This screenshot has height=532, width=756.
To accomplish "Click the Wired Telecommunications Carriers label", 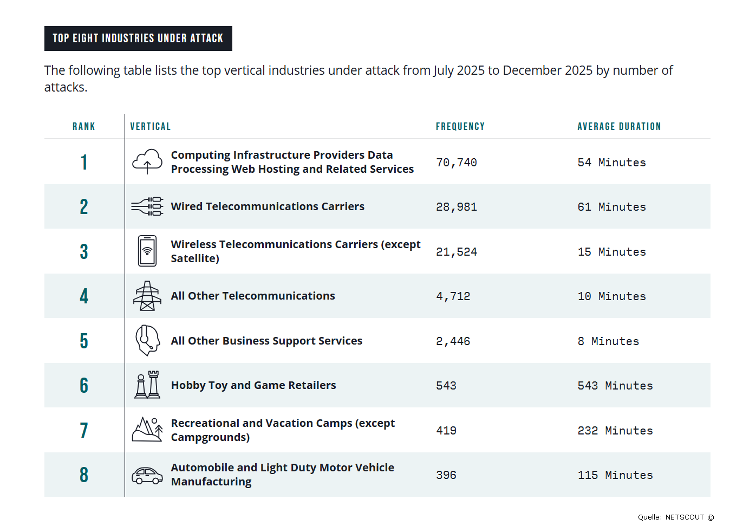I will 268,206.
